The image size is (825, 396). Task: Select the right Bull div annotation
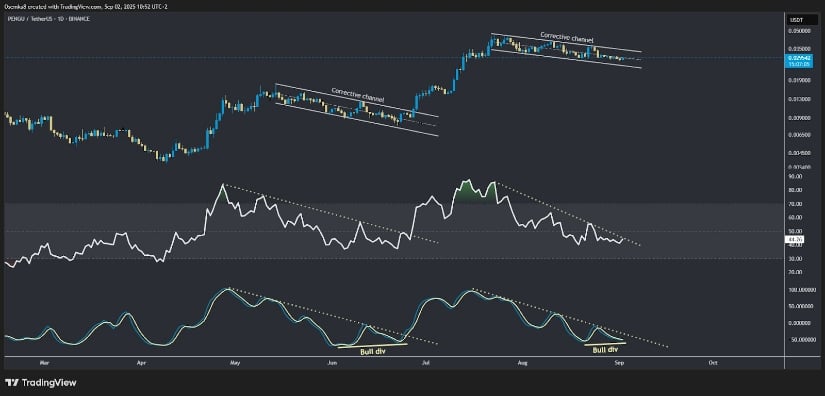click(604, 350)
